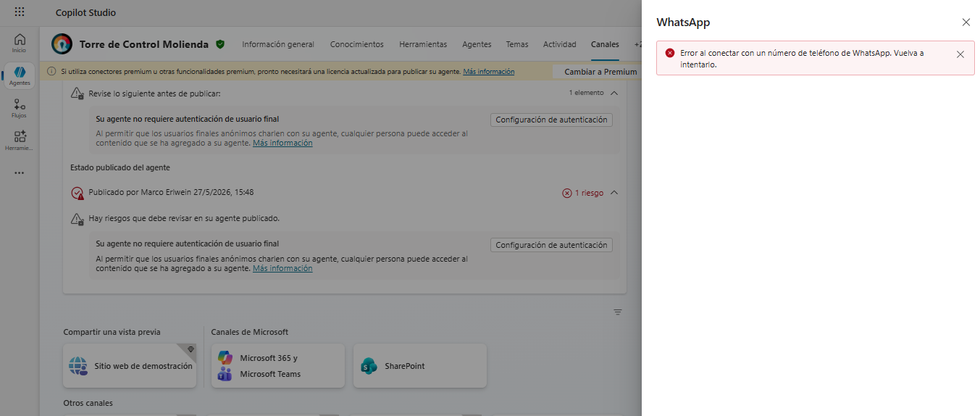This screenshot has height=416, width=980.
Task: Click the red error icon in alert
Action: coord(670,53)
